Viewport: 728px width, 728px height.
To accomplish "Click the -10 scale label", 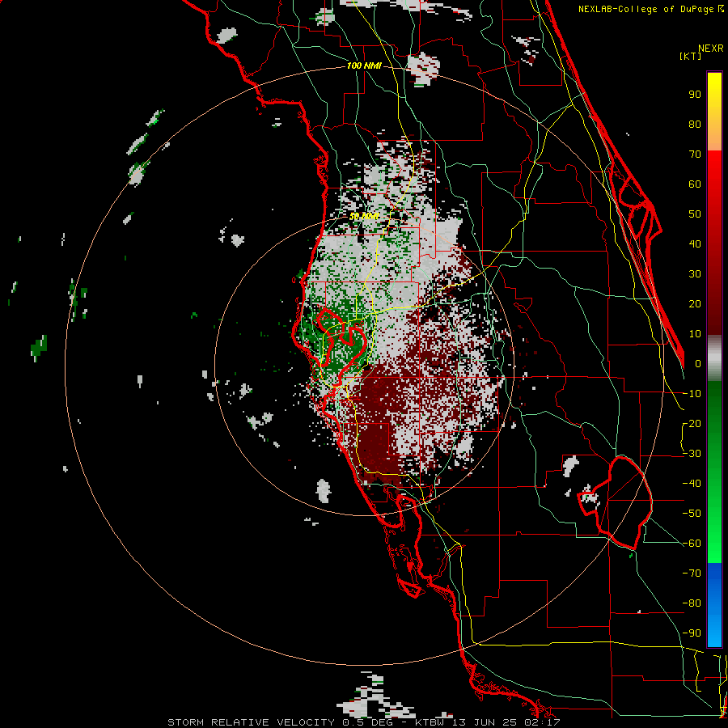I will (692, 394).
